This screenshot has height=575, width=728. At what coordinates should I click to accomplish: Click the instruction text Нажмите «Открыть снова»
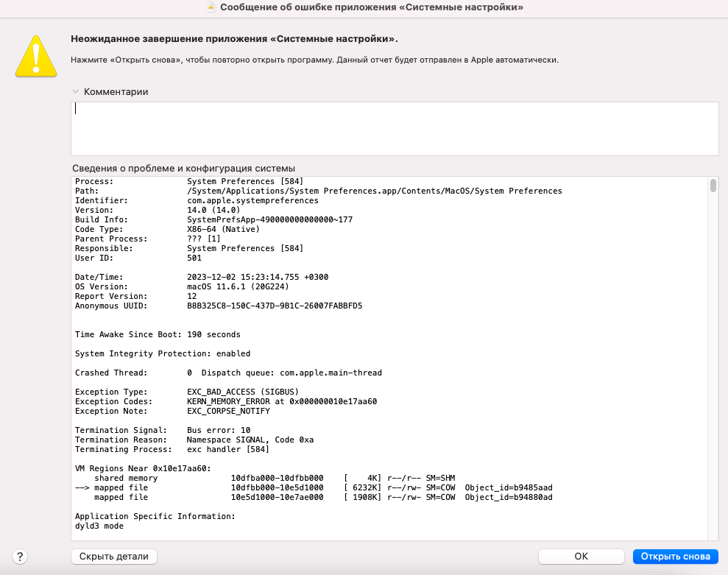pos(315,60)
